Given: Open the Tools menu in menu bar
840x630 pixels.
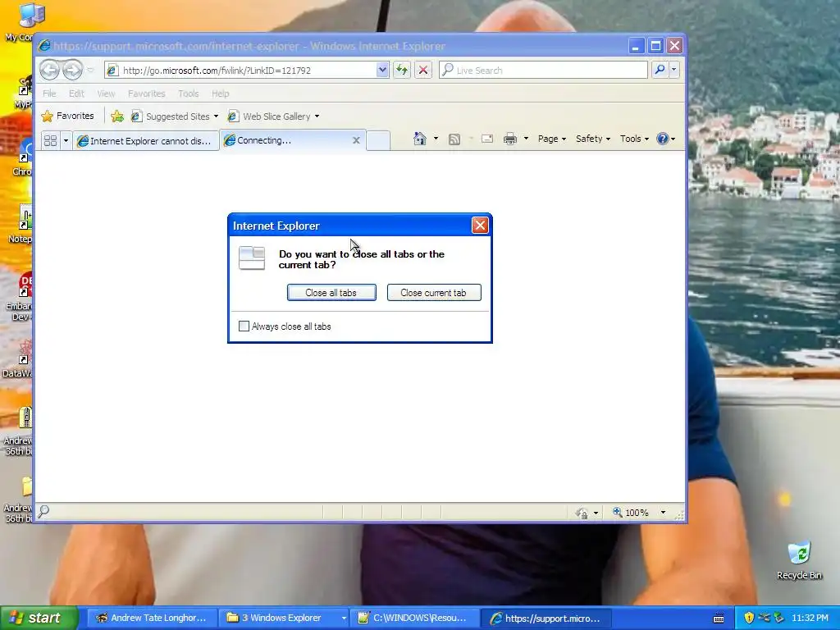Looking at the screenshot, I should click(188, 94).
